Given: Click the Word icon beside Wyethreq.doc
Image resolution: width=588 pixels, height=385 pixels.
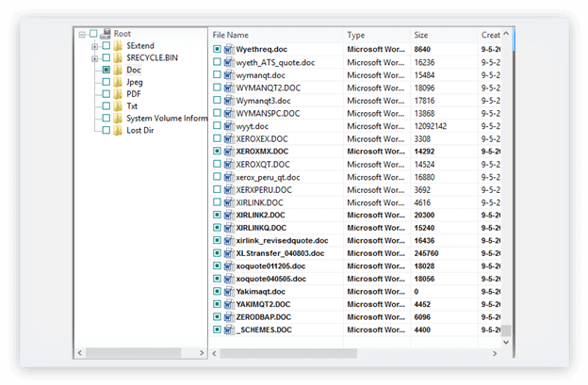Looking at the screenshot, I should click(228, 49).
